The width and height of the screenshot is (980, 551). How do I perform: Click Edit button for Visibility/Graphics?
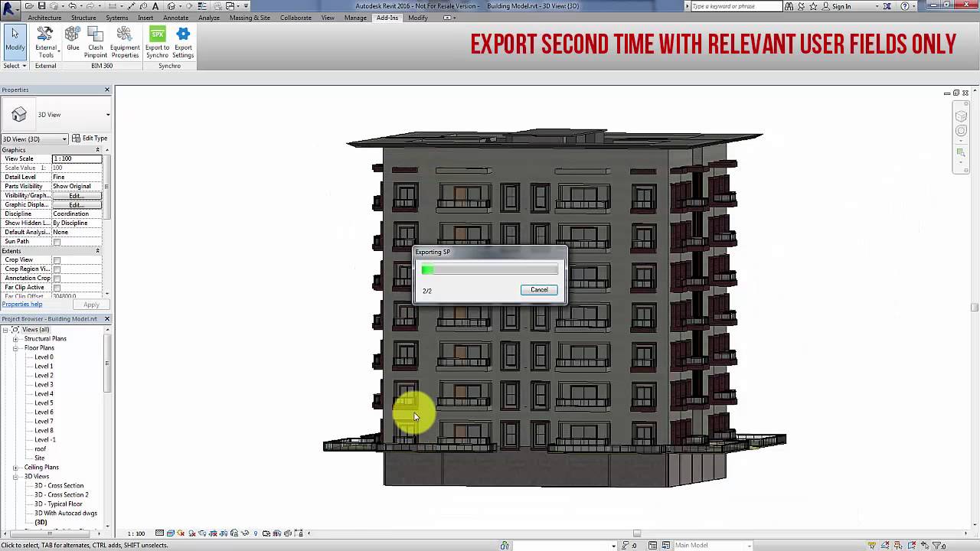pyautogui.click(x=76, y=196)
